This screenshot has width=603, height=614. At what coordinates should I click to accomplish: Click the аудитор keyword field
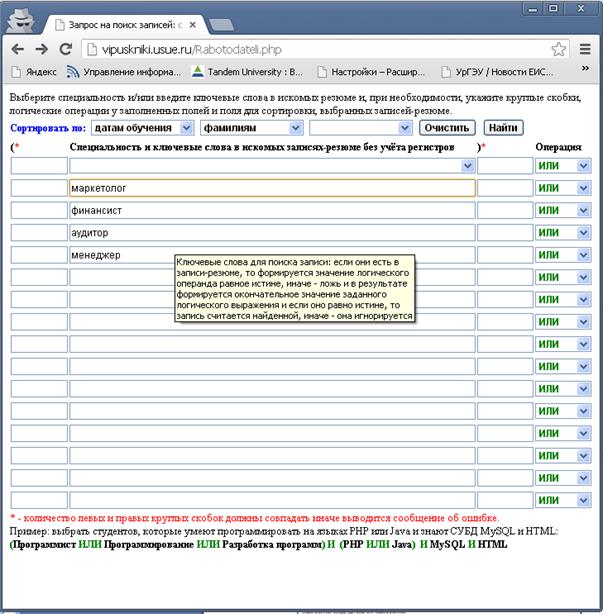272,233
